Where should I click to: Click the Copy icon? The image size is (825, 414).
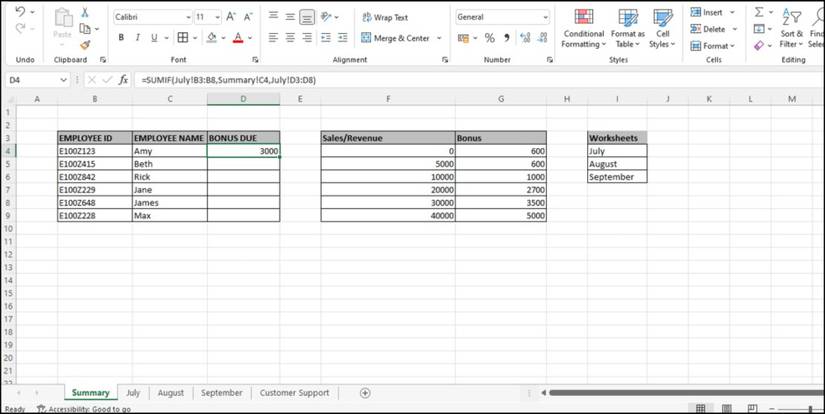pyautogui.click(x=85, y=28)
